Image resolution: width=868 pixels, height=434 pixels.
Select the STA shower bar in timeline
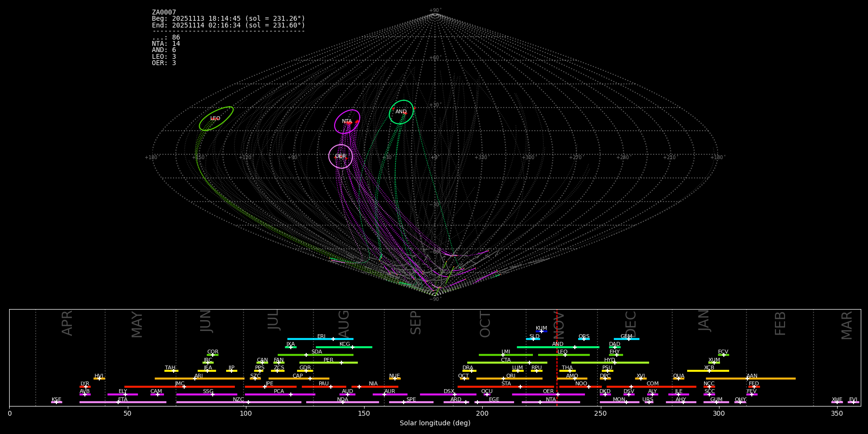tap(506, 386)
